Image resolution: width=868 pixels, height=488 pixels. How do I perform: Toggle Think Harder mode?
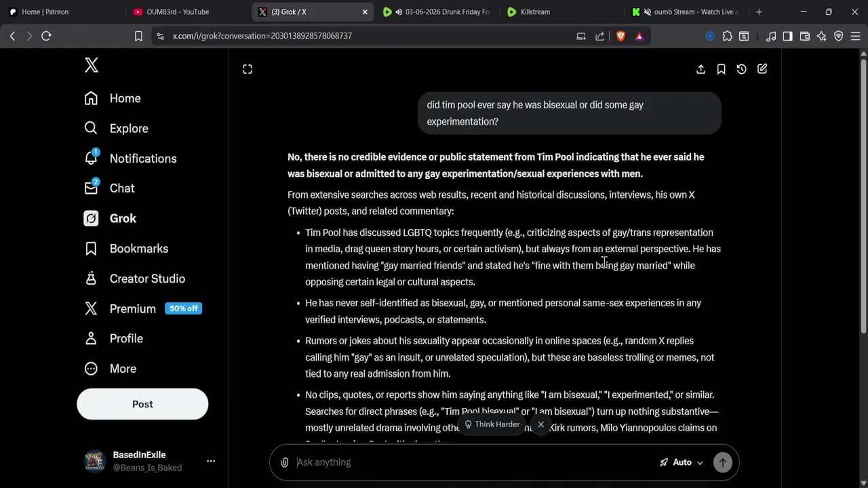[x=492, y=424]
